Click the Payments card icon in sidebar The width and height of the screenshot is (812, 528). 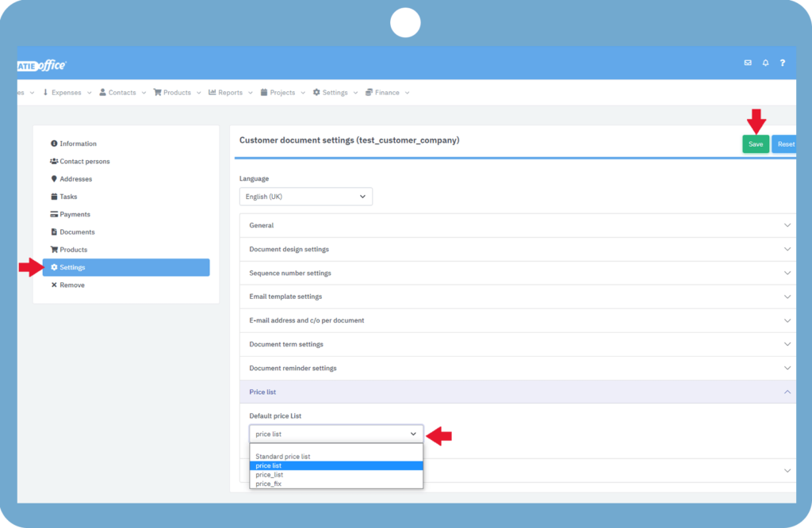[54, 214]
